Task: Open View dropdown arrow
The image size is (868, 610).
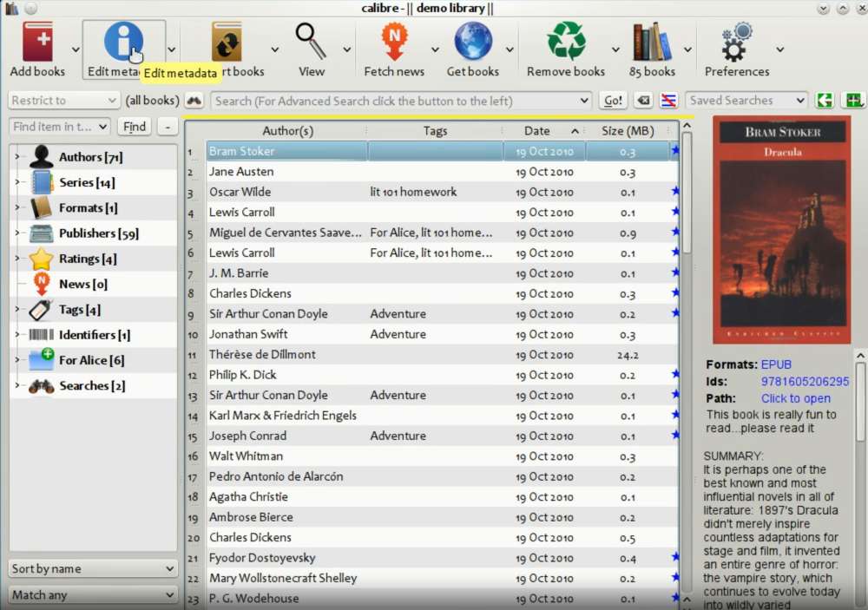Action: point(346,49)
